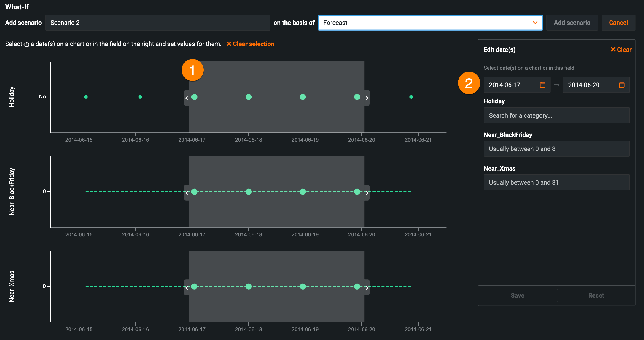
Task: Clear the Edit date(s) panel
Action: point(621,50)
